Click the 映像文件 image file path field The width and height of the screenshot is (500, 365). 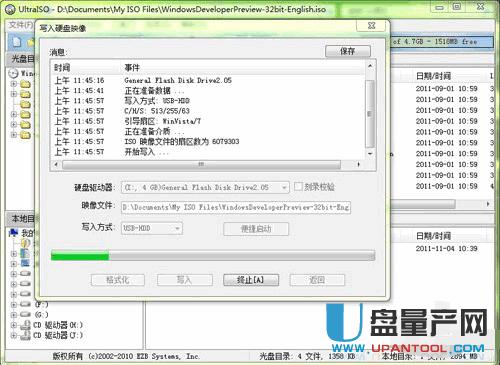tap(236, 207)
